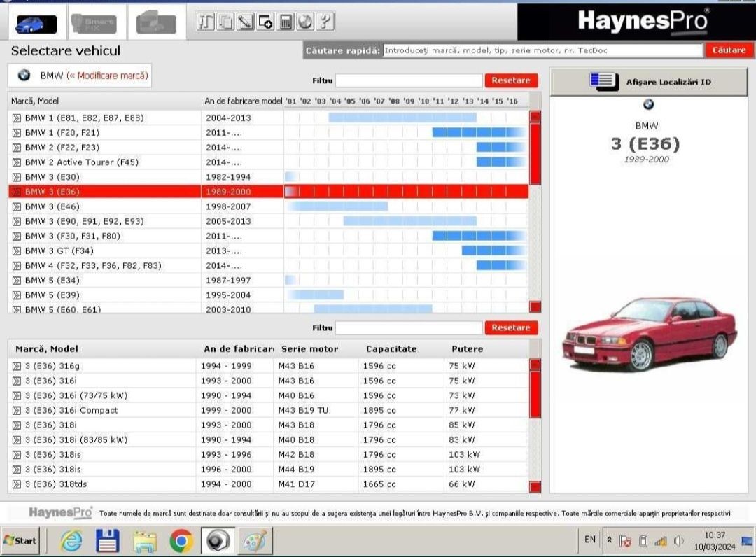Image resolution: width=756 pixels, height=557 pixels.
Task: Open arrow icon of 3 (E36) 318i (83/85 kW)
Action: [17, 440]
